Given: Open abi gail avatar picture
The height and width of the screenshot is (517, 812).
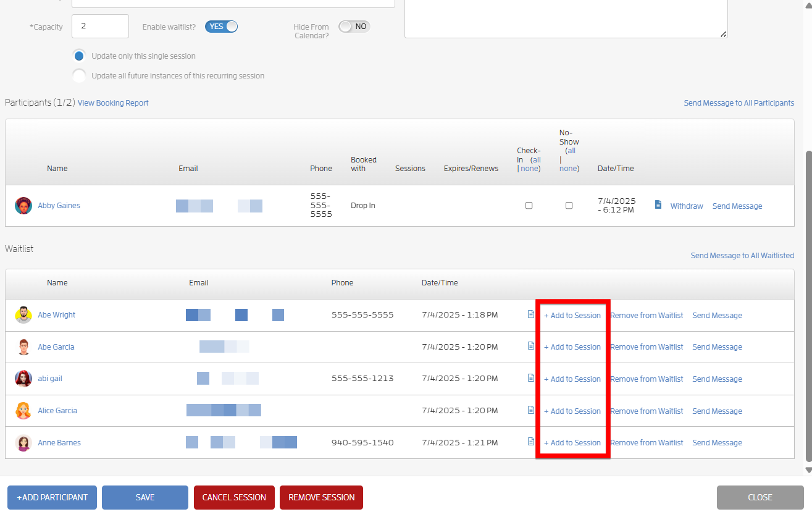Looking at the screenshot, I should 23,379.
